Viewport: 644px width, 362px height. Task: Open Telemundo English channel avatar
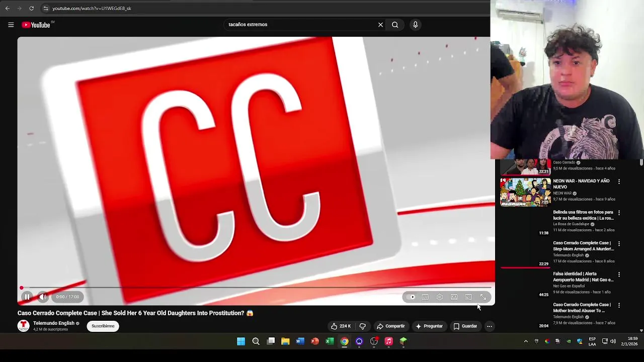[24, 326]
